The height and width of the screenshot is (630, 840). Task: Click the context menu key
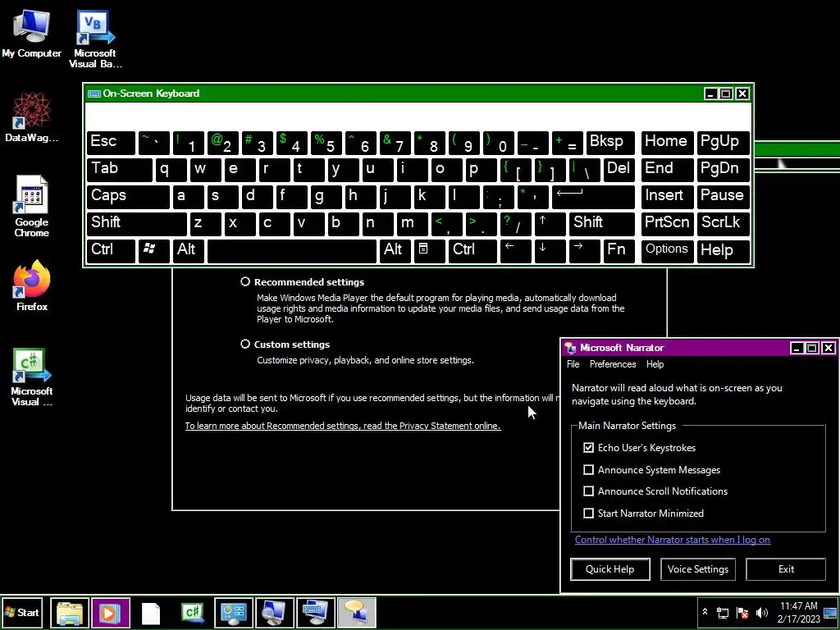click(430, 250)
